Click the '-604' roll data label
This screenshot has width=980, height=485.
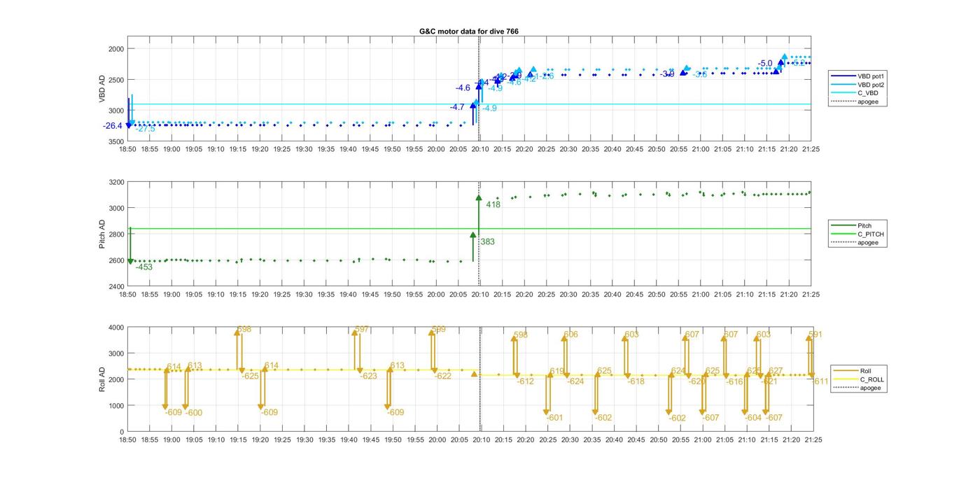coord(753,418)
